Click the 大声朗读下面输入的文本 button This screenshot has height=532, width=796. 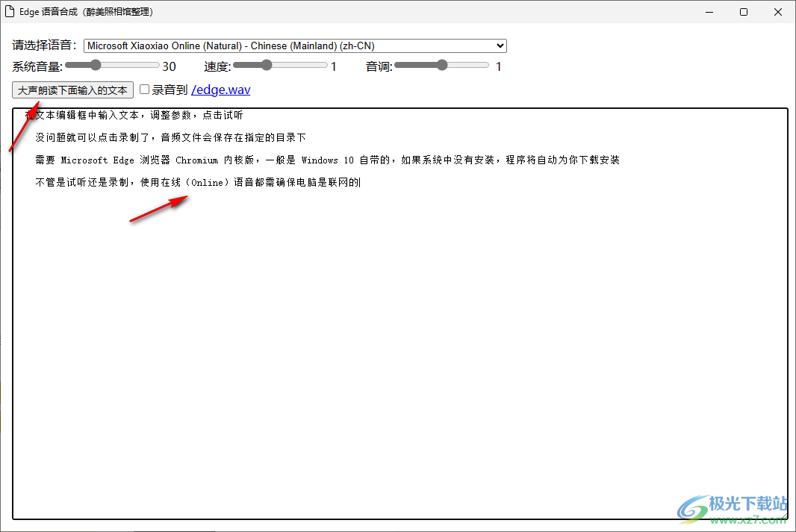coord(72,90)
